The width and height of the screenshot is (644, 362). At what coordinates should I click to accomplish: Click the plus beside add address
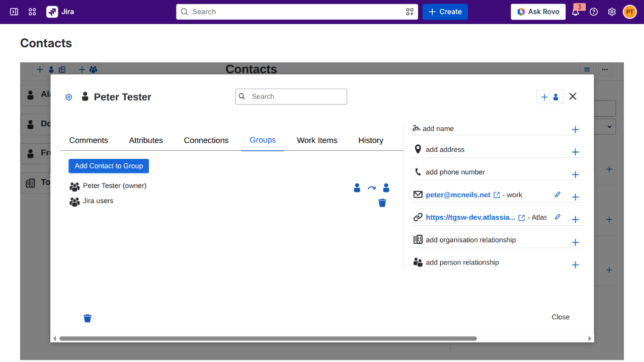(x=576, y=152)
